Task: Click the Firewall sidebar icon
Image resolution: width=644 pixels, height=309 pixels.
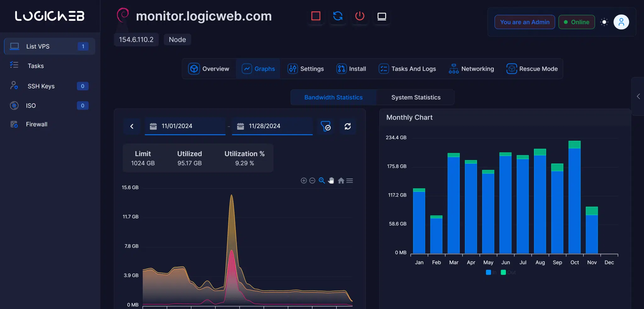Action: [x=14, y=124]
